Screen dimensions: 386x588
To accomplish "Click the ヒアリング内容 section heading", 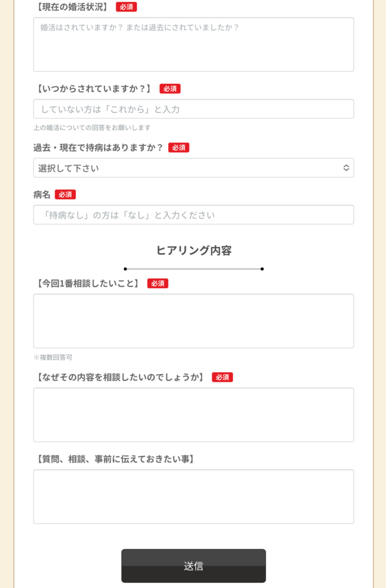I will 194,250.
